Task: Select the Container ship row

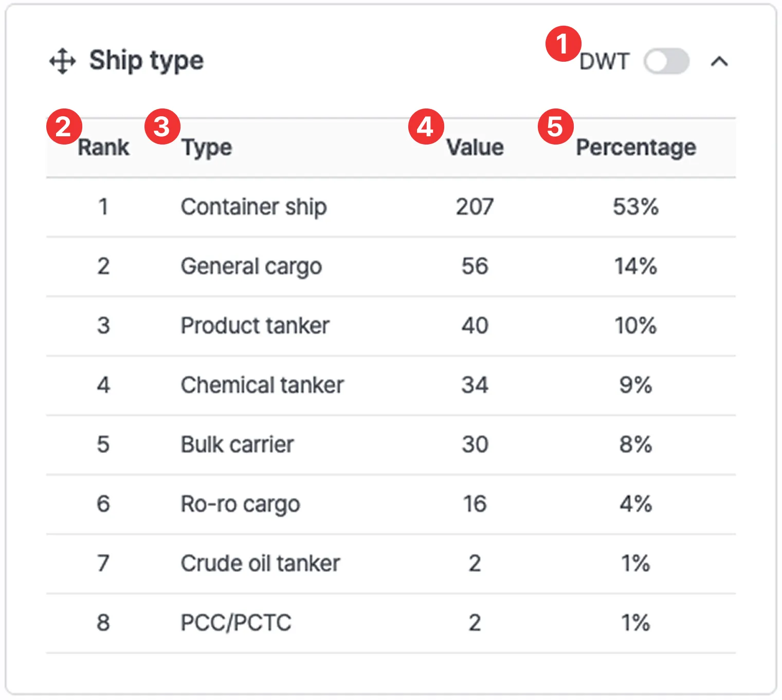Action: [253, 207]
